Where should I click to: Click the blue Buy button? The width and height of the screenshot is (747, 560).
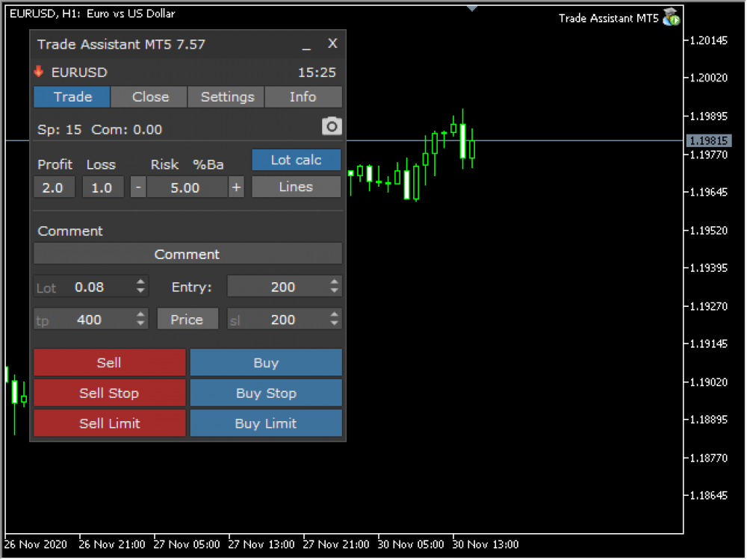[266, 362]
